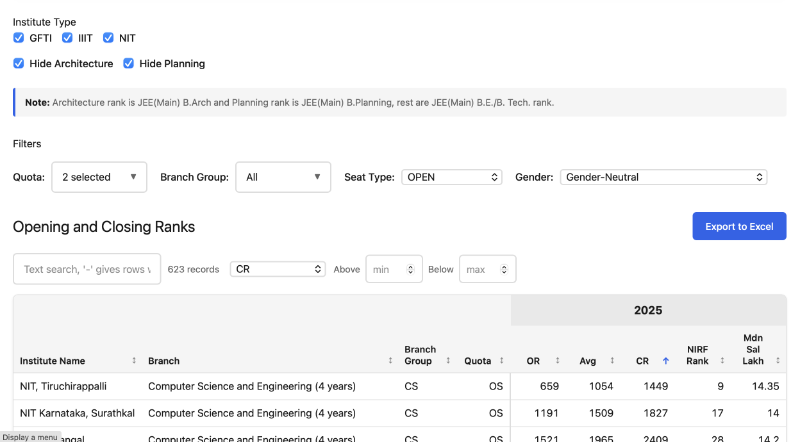Image resolution: width=800 pixels, height=442 pixels.
Task: Toggle CR column sort arrow
Action: click(x=665, y=361)
